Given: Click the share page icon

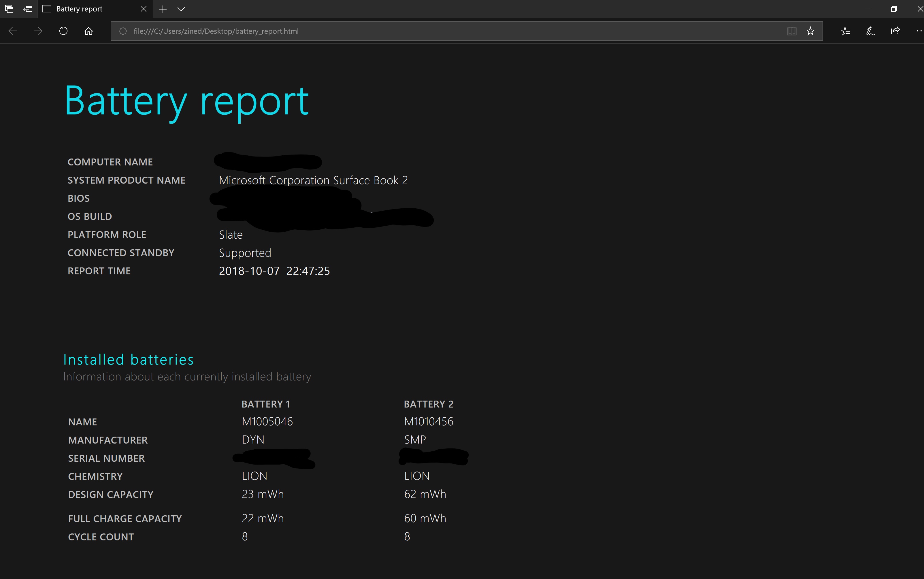Looking at the screenshot, I should tap(895, 31).
